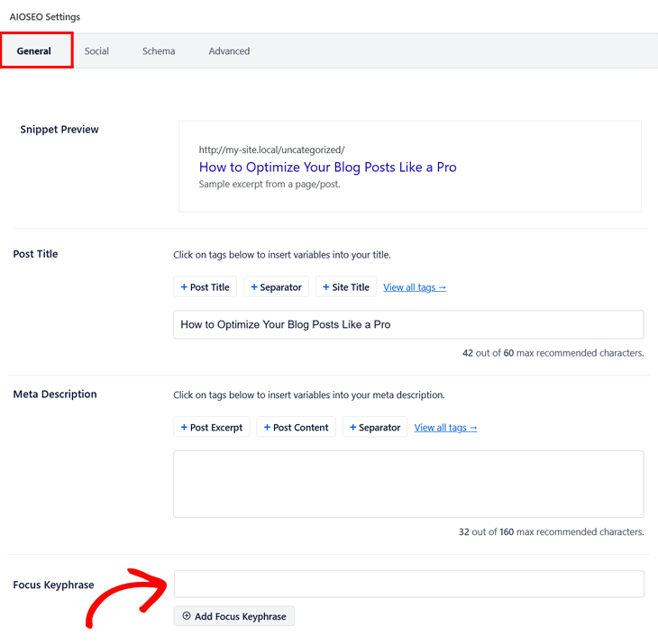This screenshot has width=658, height=644.
Task: Click '42 out of 60 max recommended characters' text
Action: click(x=553, y=353)
